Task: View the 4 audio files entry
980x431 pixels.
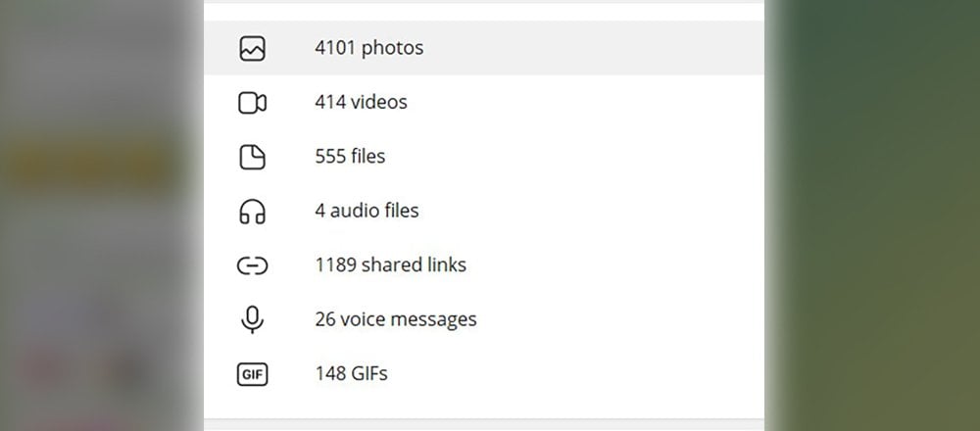Action: [x=484, y=212]
